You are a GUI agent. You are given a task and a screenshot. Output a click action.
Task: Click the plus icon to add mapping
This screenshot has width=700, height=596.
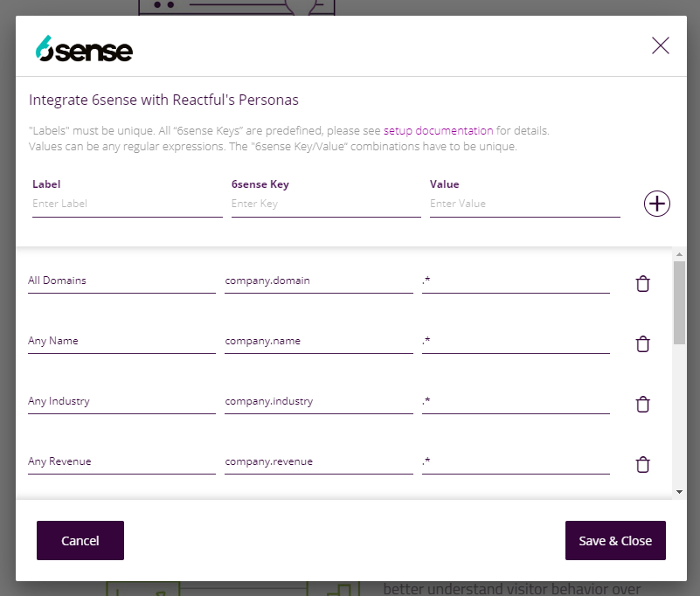(x=656, y=204)
